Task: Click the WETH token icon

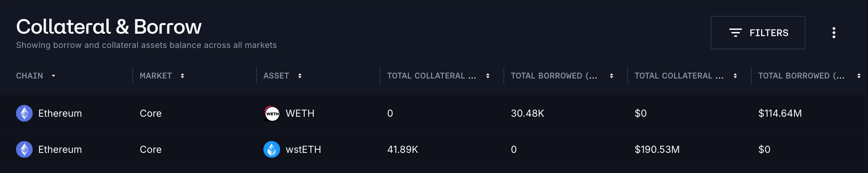Action: coord(272,113)
